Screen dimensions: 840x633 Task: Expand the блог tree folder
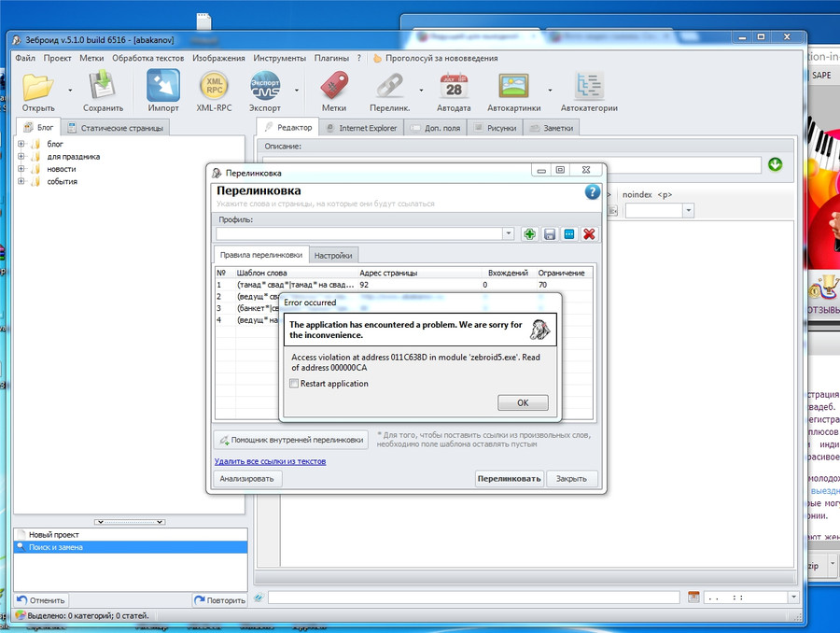[21, 144]
